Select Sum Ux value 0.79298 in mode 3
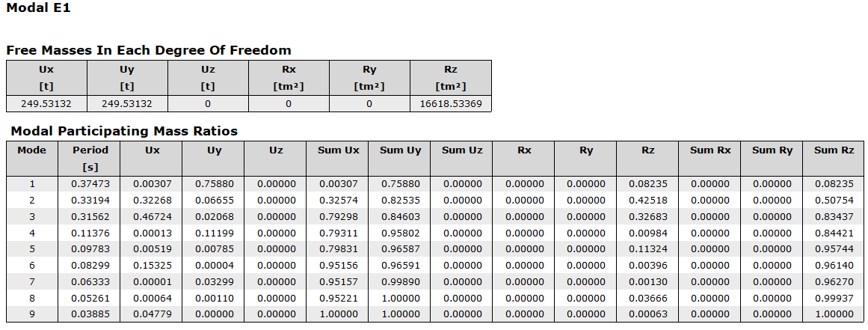 338,216
